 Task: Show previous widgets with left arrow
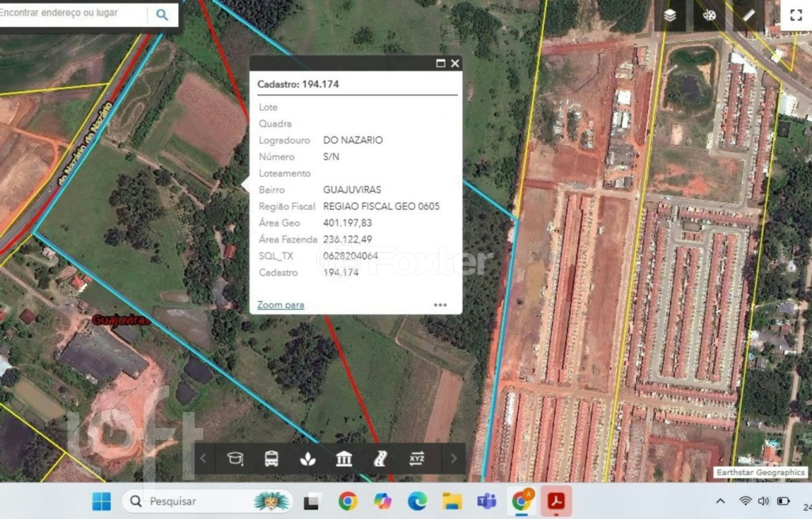coord(204,458)
